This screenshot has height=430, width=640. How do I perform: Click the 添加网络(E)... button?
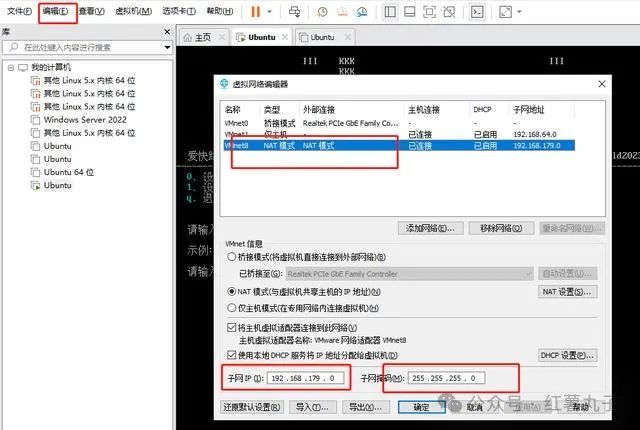tap(430, 228)
